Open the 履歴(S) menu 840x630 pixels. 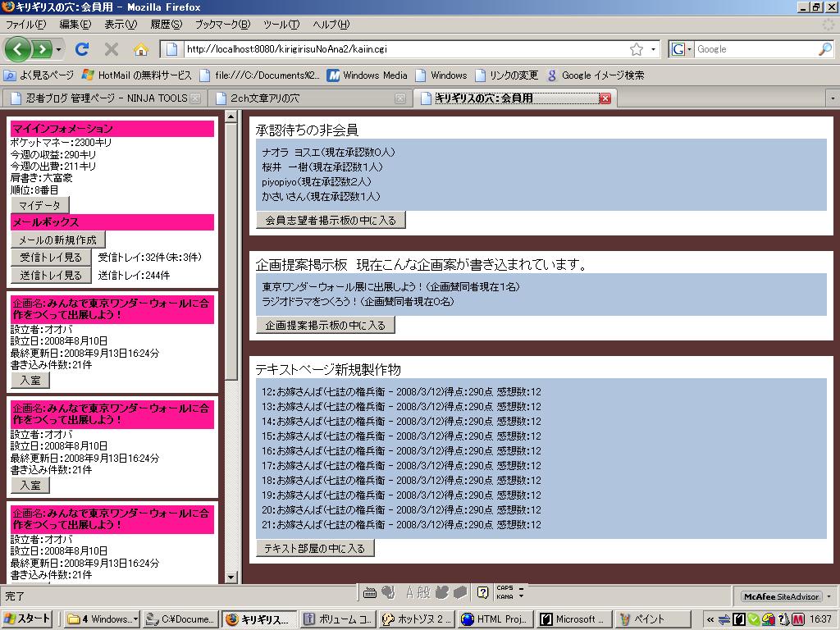tap(166, 24)
